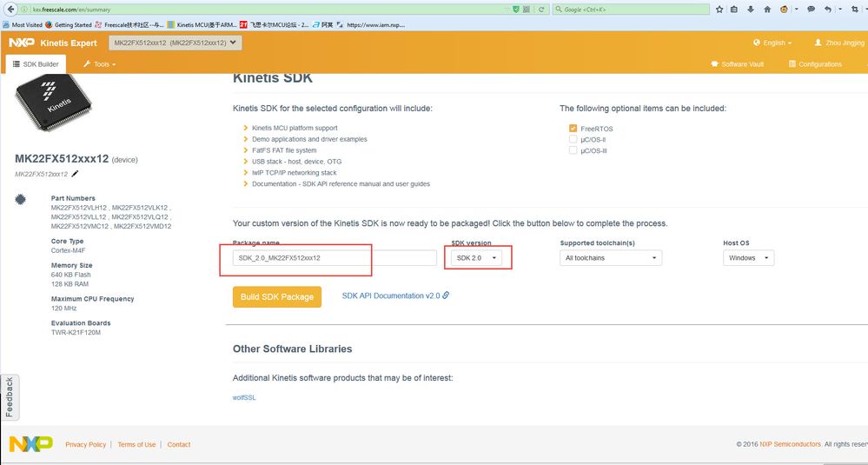Open the Host OS Windows dropdown

(748, 258)
